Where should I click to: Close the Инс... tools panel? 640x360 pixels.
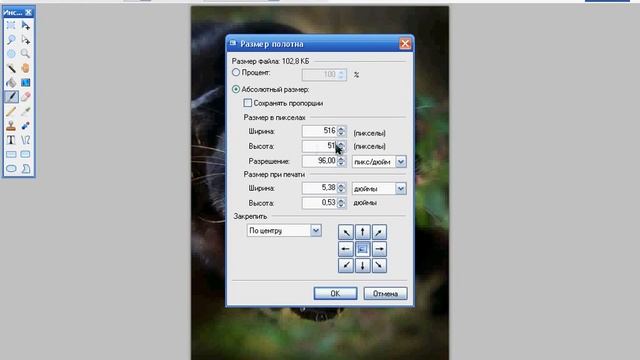(x=29, y=12)
